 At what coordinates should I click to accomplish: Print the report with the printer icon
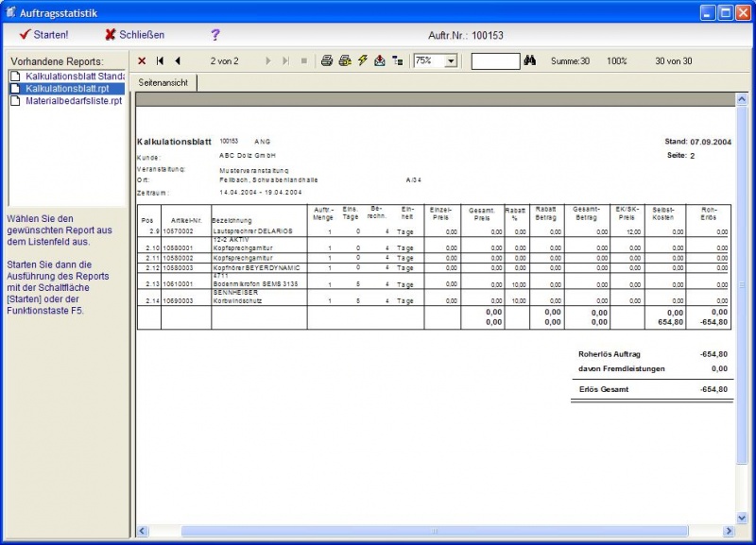tap(327, 60)
